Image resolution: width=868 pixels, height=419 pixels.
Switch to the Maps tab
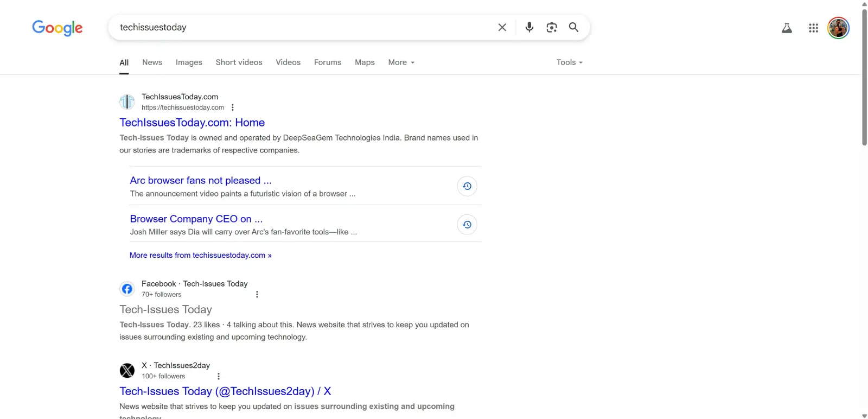click(365, 62)
